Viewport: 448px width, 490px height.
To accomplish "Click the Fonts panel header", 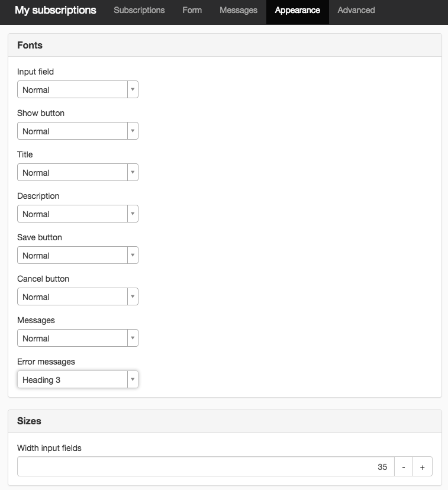I will coord(225,46).
